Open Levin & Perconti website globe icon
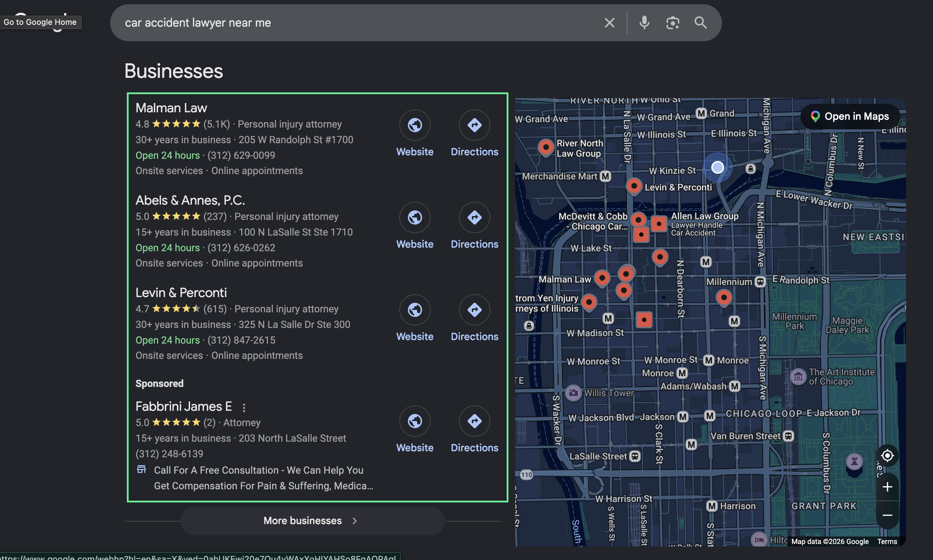The width and height of the screenshot is (933, 560). pyautogui.click(x=415, y=310)
